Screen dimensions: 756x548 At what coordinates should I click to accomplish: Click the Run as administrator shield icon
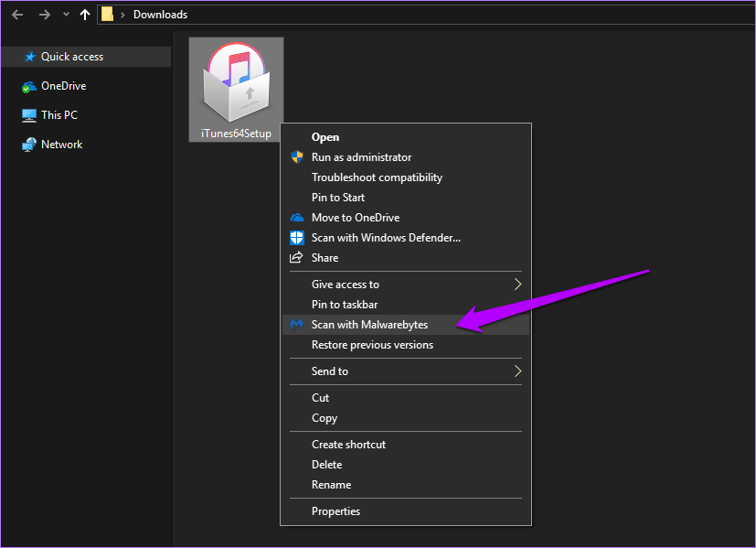point(297,156)
